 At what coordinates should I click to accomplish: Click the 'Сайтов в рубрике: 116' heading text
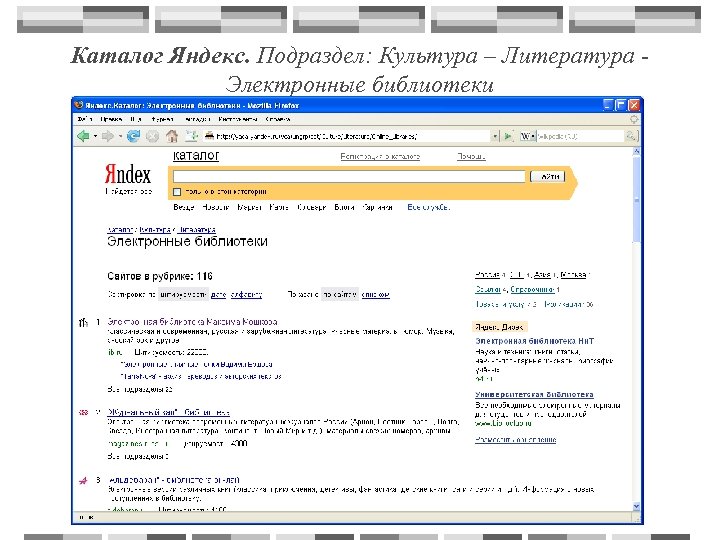pos(160,276)
